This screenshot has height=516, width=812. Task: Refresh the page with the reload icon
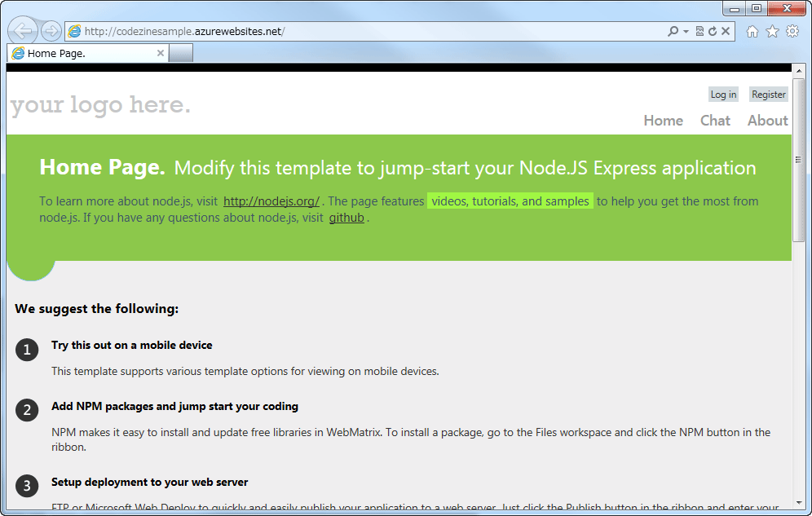click(713, 31)
